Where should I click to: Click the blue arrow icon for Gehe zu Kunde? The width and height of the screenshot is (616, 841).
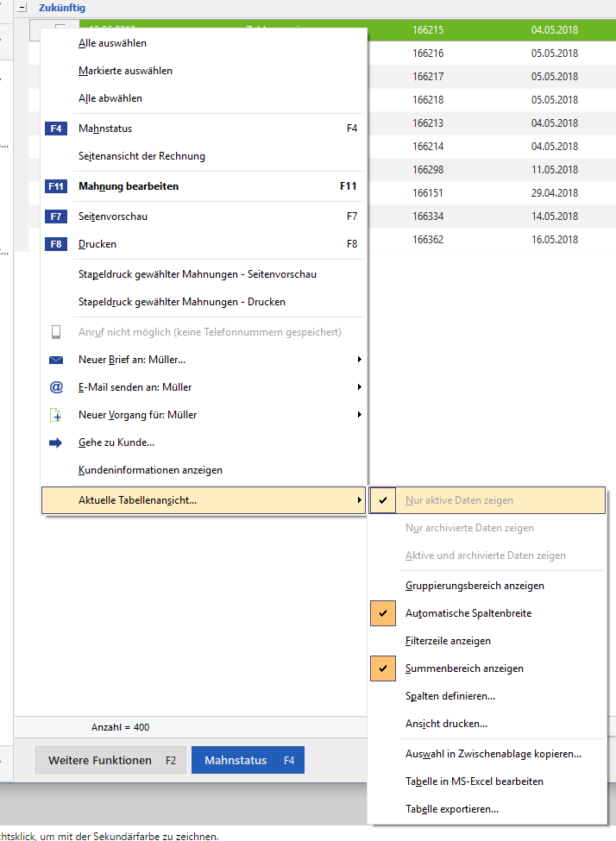click(x=56, y=442)
